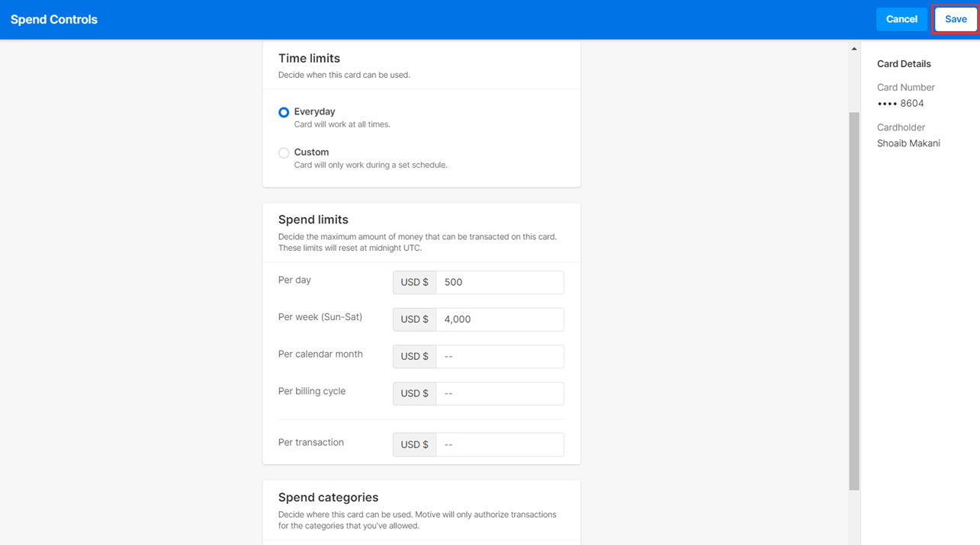Click the Per day amount field

[x=500, y=282]
